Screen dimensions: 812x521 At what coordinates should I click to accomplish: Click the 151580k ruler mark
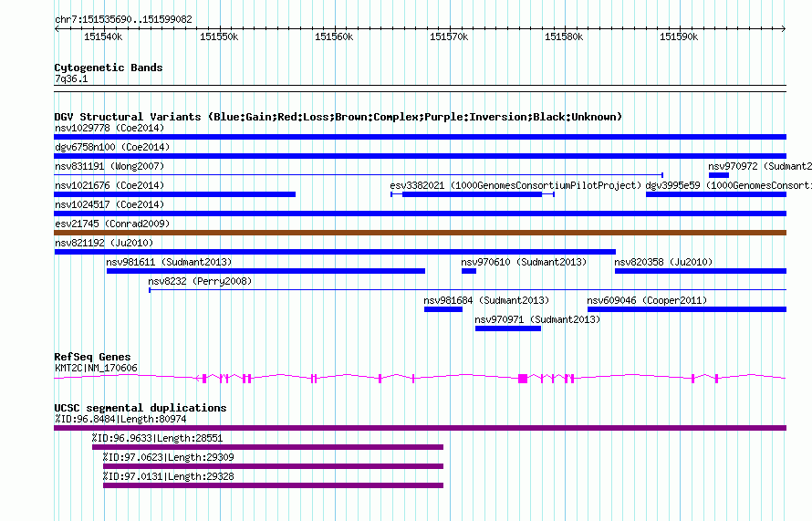tap(564, 36)
